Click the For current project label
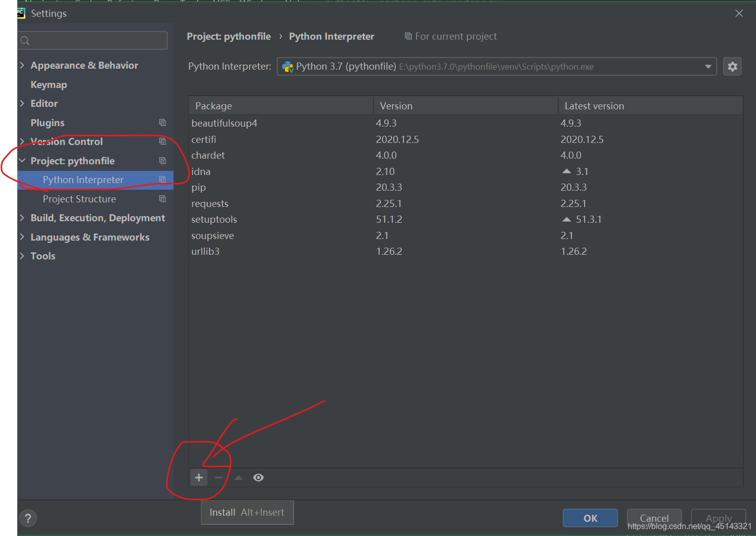This screenshot has width=756, height=536. click(451, 36)
